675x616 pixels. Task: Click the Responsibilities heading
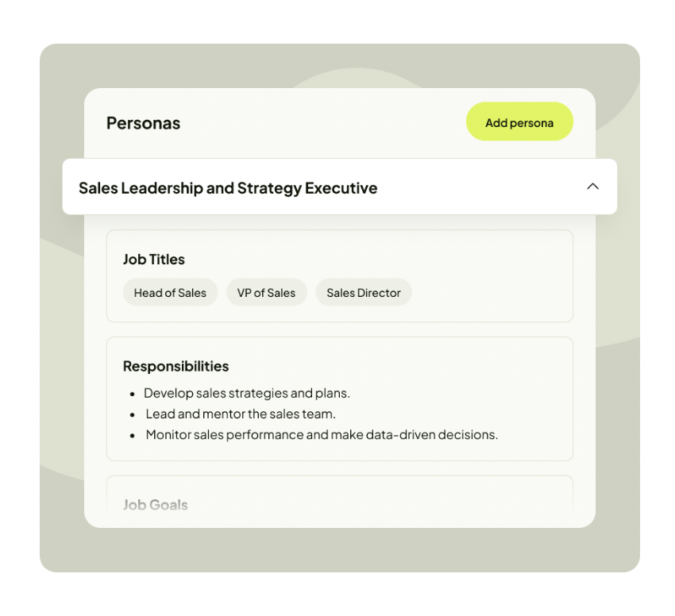click(175, 366)
